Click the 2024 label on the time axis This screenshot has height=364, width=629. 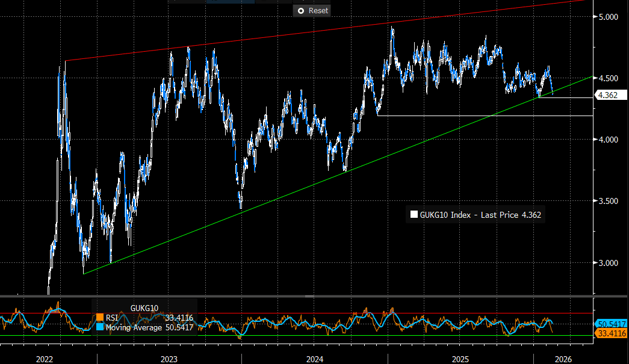point(315,359)
